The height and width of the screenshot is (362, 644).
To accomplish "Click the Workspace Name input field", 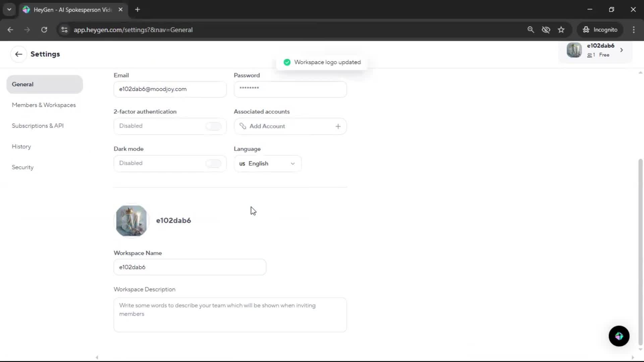I will pyautogui.click(x=190, y=267).
